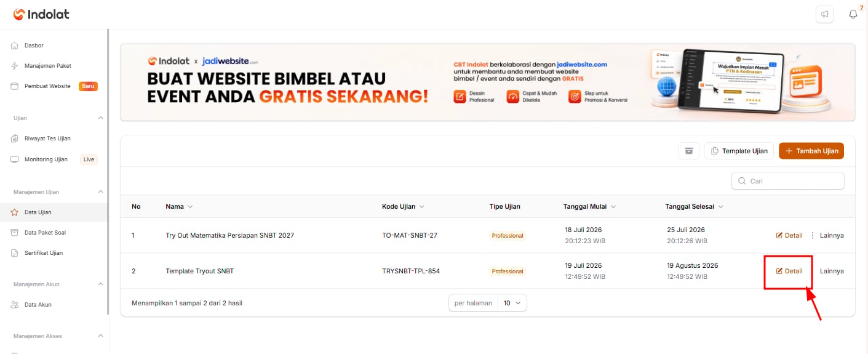Click the plus icon on Tambah Ujian button
Screen dimensions: 868x354
pyautogui.click(x=789, y=151)
